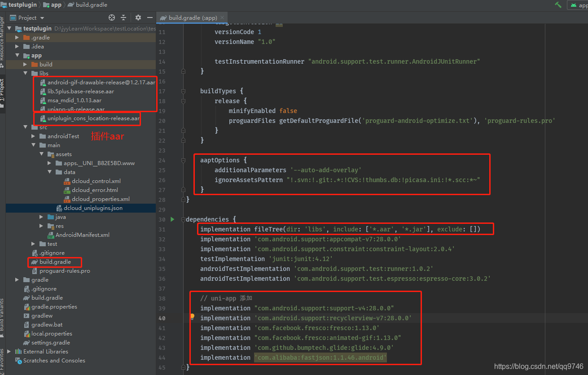Select uniplugin_cons_location-release.aar file
Image resolution: width=588 pixels, height=375 pixels.
click(89, 118)
